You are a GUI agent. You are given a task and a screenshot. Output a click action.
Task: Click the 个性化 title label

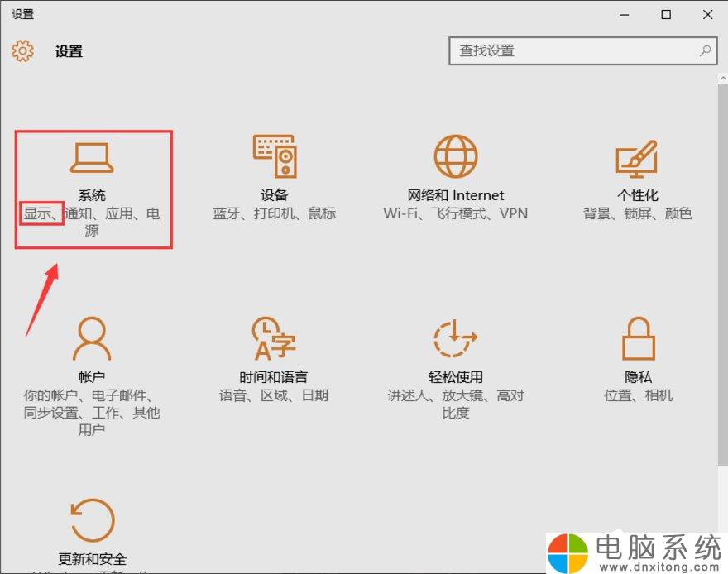[x=638, y=195]
